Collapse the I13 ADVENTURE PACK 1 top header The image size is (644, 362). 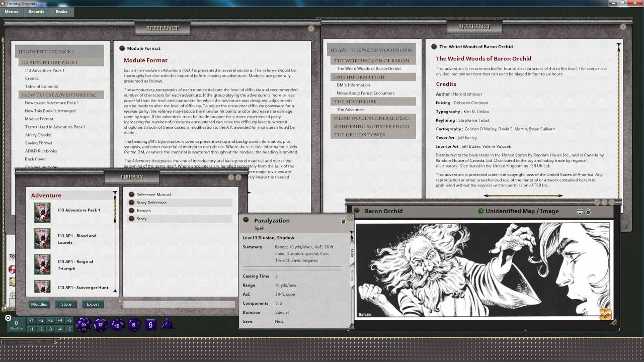[x=59, y=51]
